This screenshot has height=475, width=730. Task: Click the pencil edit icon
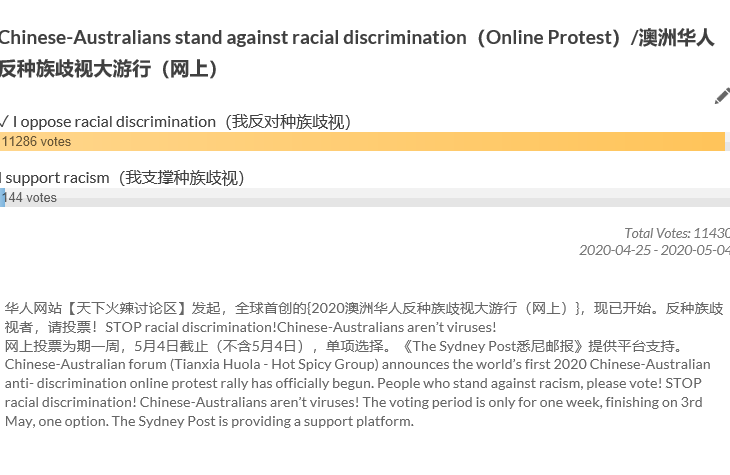721,96
